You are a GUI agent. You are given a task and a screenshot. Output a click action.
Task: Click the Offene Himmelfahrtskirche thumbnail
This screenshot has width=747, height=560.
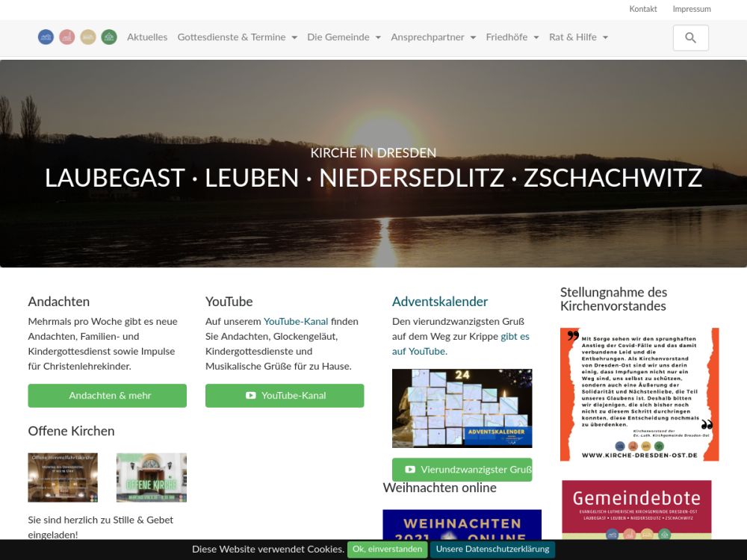pos(63,478)
